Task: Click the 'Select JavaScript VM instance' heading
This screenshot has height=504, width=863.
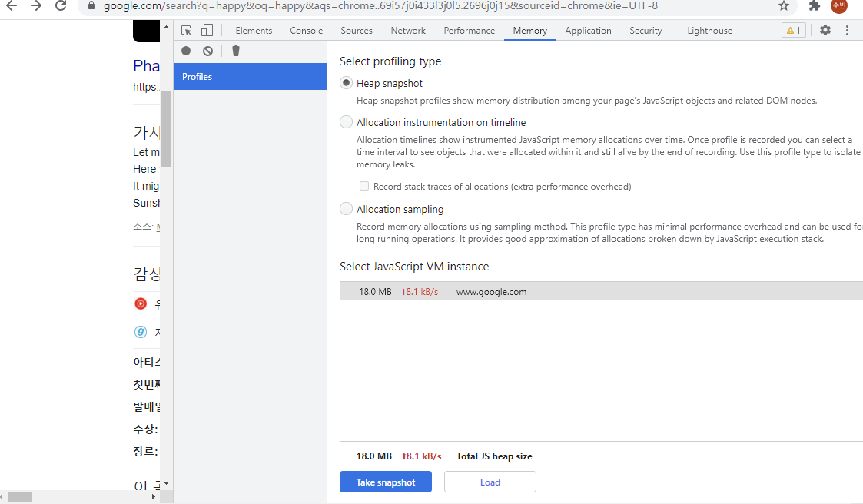Action: point(414,267)
